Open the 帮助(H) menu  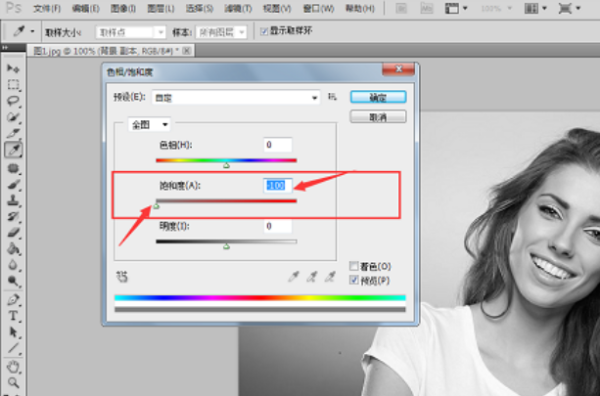pos(360,8)
